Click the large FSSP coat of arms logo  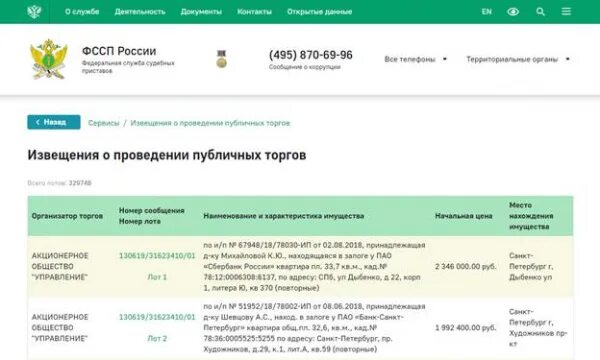[49, 59]
